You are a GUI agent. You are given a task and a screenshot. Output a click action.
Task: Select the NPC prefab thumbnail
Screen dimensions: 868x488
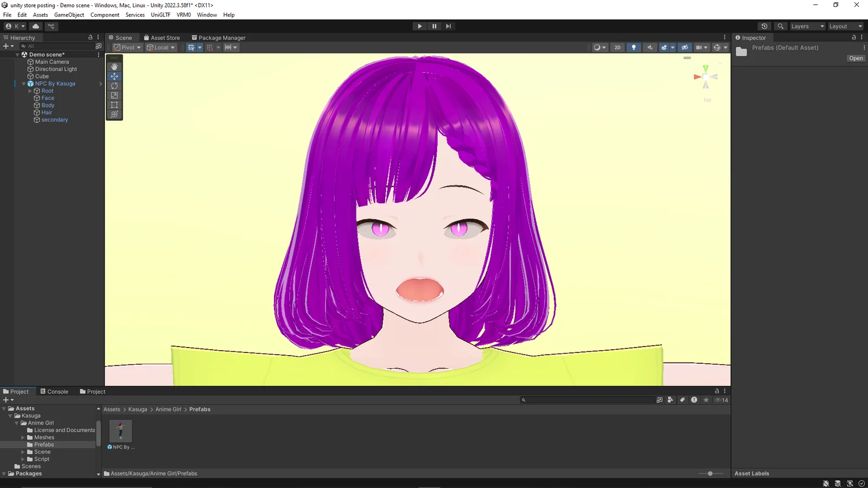click(120, 431)
